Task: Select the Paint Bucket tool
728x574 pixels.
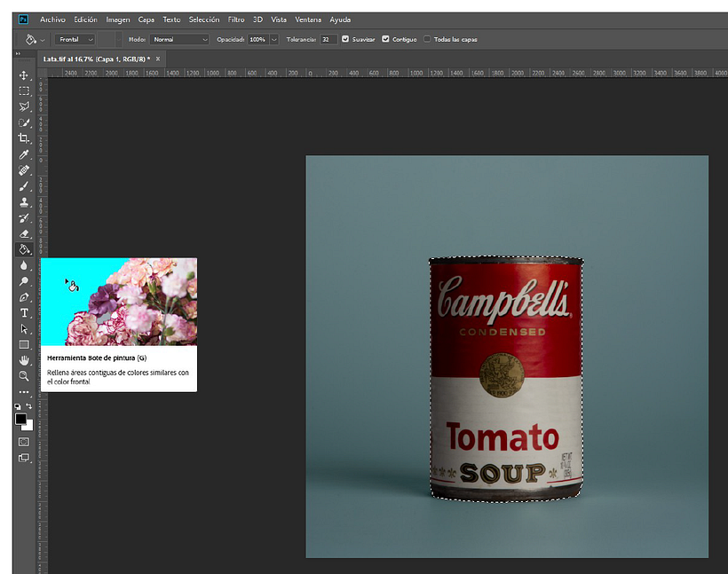Action: click(x=24, y=249)
